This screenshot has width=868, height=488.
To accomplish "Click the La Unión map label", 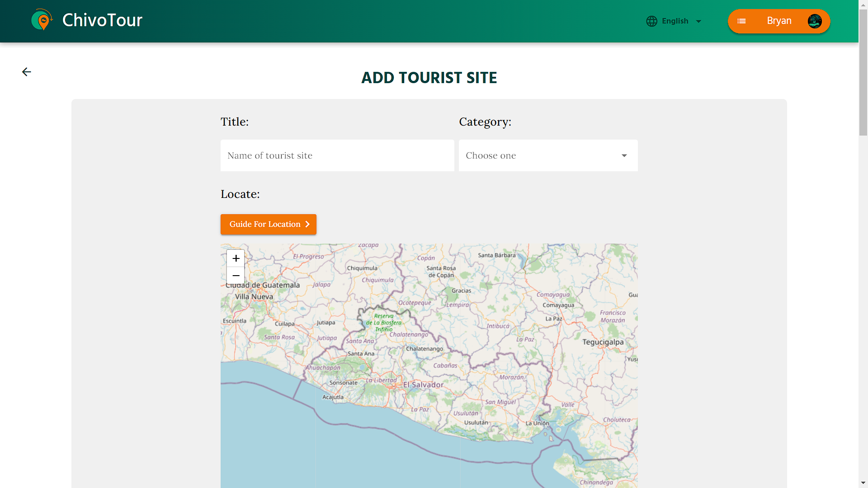I will (x=537, y=423).
